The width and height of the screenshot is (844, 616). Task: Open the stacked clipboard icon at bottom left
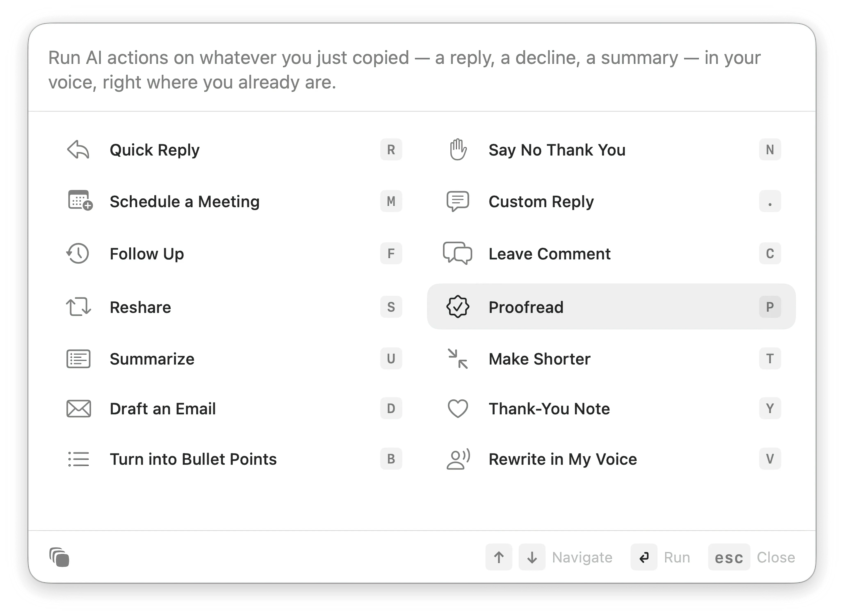click(59, 557)
